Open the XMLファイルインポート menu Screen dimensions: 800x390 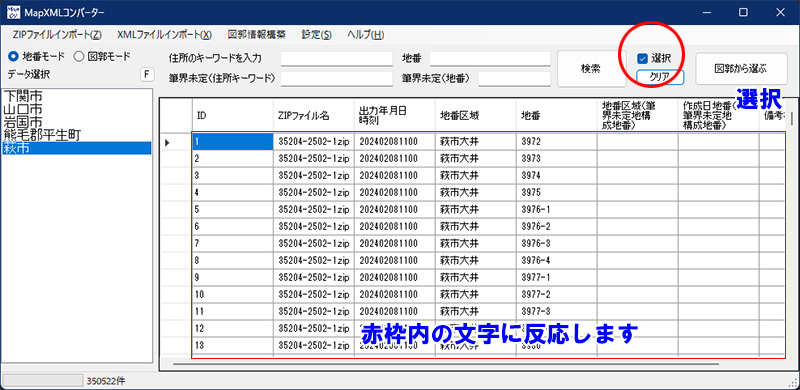click(x=164, y=35)
